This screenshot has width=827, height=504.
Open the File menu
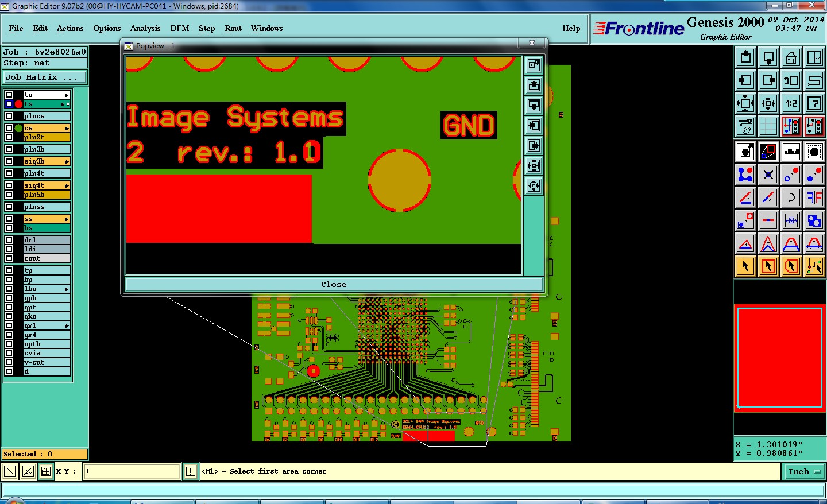pyautogui.click(x=16, y=29)
